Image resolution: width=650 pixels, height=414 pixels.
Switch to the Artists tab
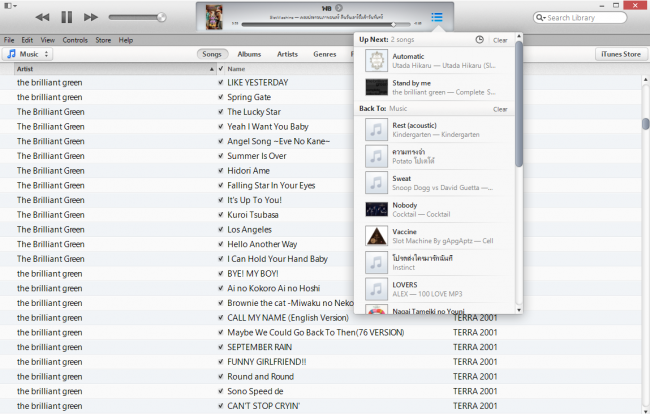coord(287,54)
